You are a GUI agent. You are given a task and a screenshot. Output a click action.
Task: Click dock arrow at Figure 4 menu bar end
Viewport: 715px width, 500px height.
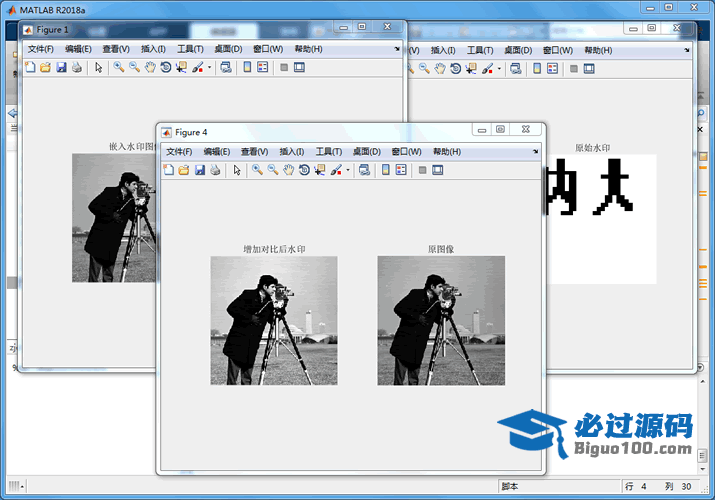click(536, 152)
